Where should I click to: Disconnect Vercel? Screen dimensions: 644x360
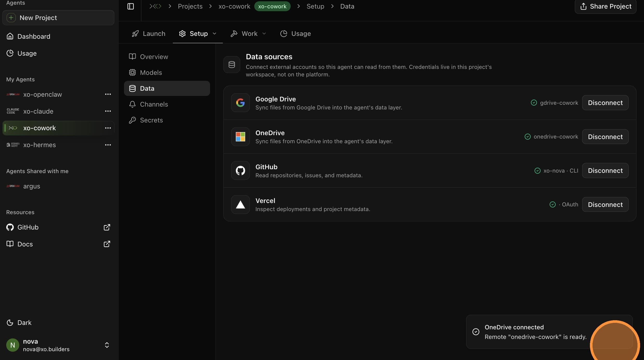pos(605,205)
